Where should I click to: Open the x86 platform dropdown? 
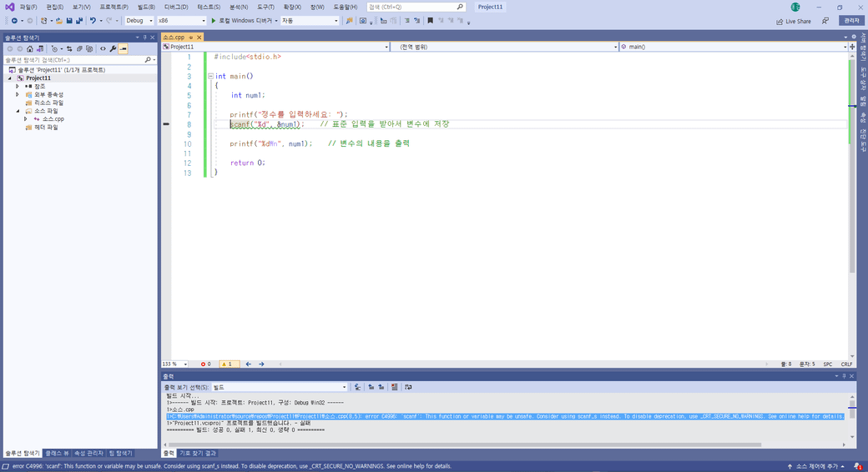pos(180,21)
